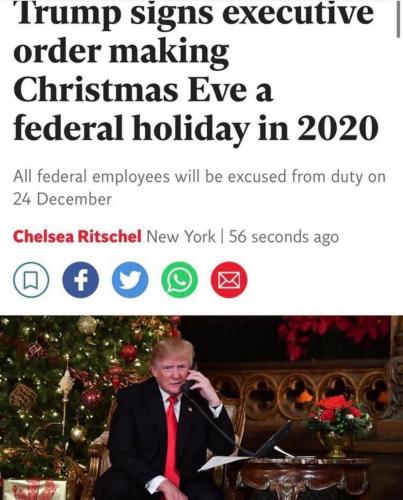Share the article on Facebook
Image resolution: width=403 pixels, height=500 pixels.
81,280
